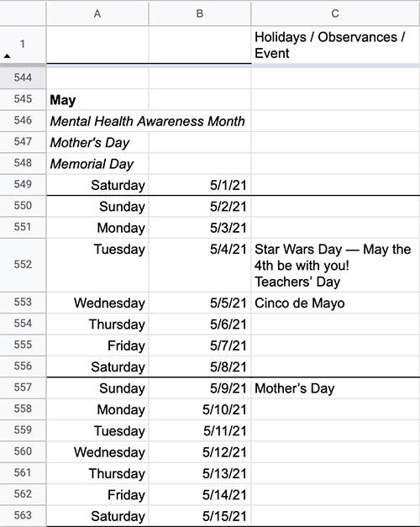The width and height of the screenshot is (420, 527).
Task: Select date cell 5/15/21
Action: pyautogui.click(x=200, y=516)
